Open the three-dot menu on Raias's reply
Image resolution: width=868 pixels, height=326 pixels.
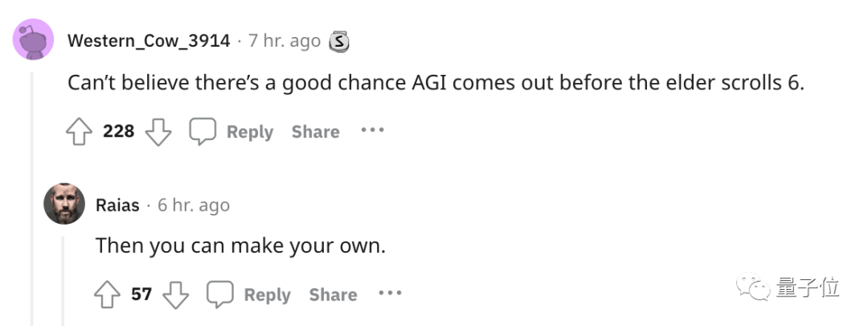pyautogui.click(x=390, y=294)
